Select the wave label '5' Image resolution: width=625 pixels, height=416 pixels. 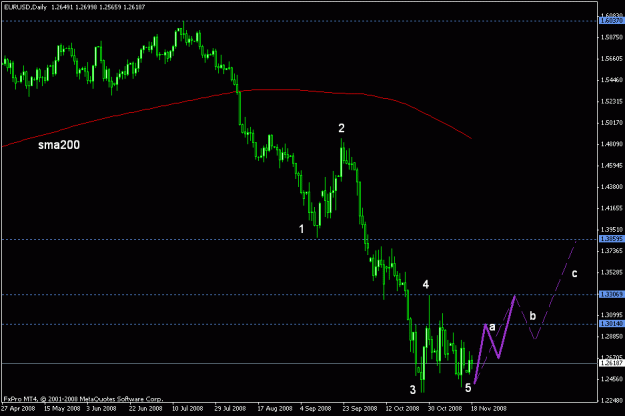(x=468, y=388)
